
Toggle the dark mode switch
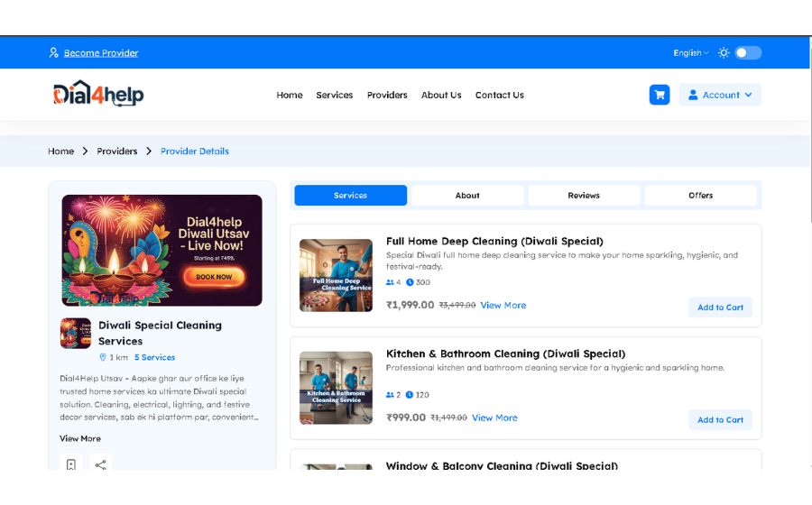tap(748, 53)
